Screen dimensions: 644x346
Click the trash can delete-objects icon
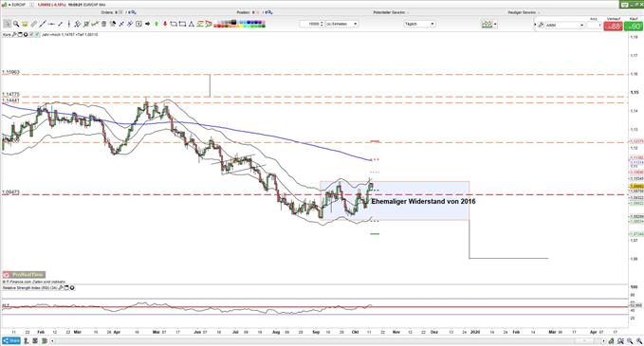[x=103, y=24]
